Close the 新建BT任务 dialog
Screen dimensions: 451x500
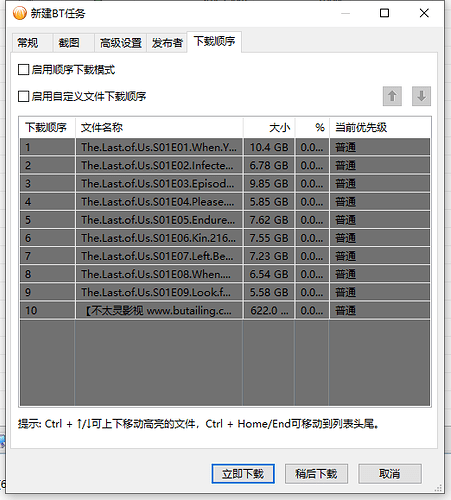pyautogui.click(x=424, y=13)
